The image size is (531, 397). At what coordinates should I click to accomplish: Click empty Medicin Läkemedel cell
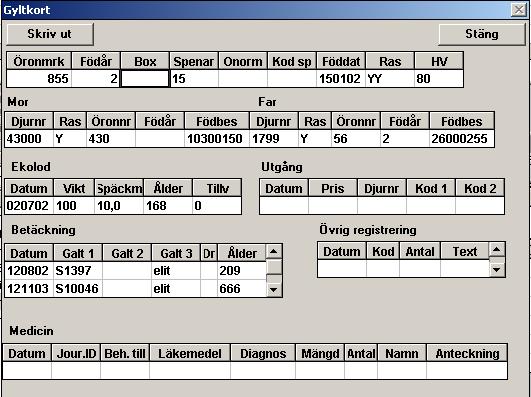[190, 370]
